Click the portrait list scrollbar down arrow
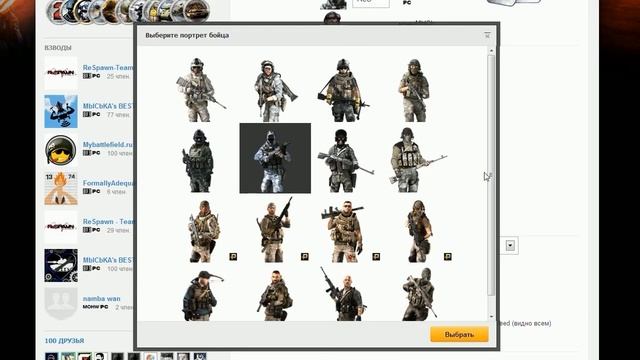Image resolution: width=640 pixels, height=360 pixels. click(491, 316)
